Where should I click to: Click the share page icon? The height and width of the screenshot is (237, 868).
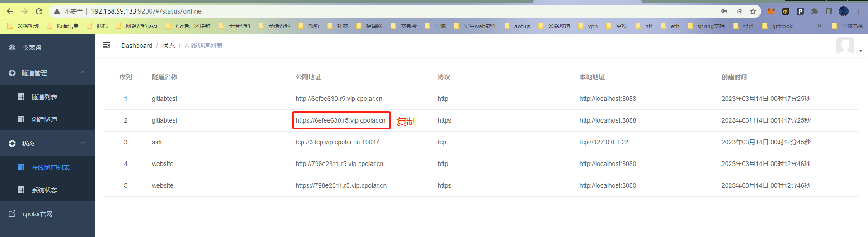[739, 11]
